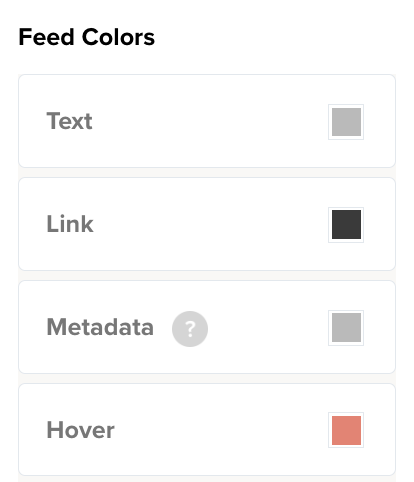Click empty area of the Link row
Viewport: 414px width, 482px height.
[207, 224]
